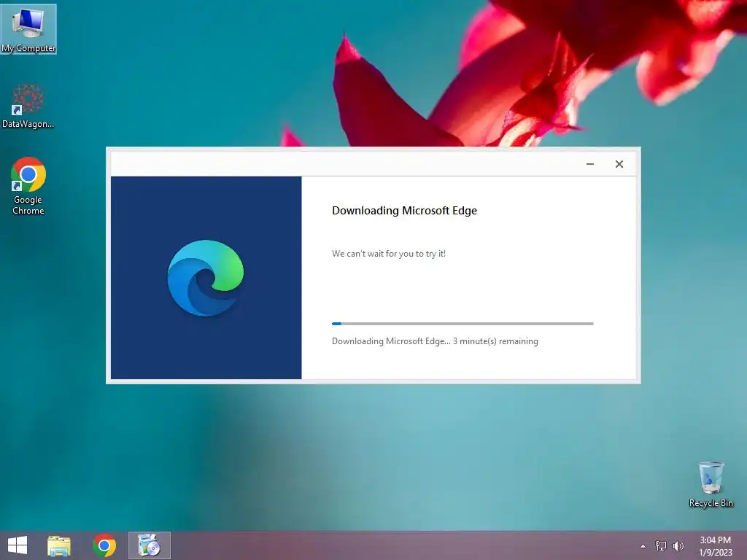Select the Recycle Bin desktop icon

coord(711,484)
